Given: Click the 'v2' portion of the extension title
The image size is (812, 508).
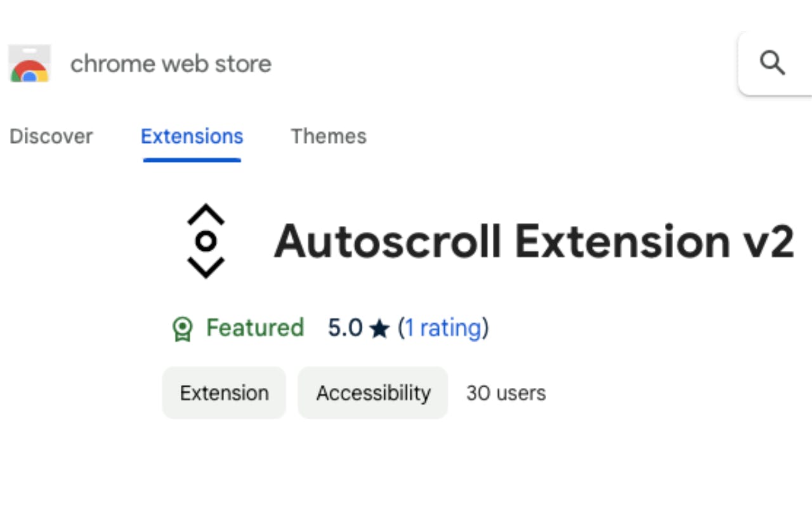Looking at the screenshot, I should click(x=769, y=241).
